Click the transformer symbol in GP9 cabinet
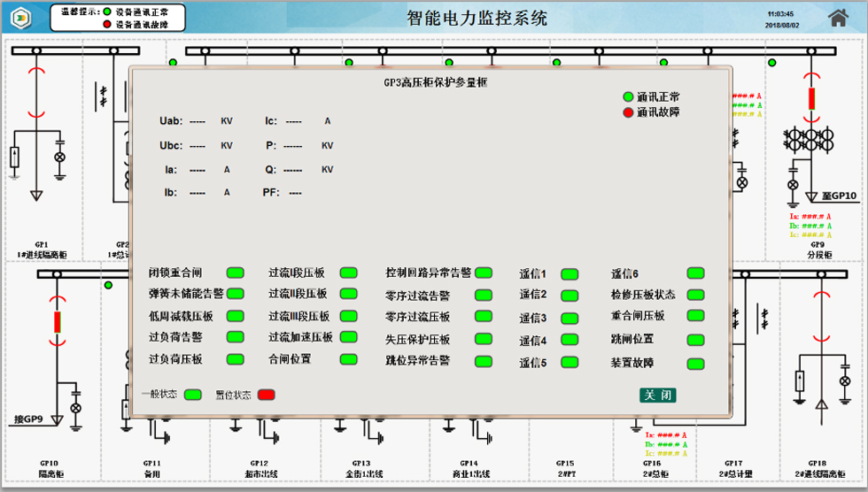Viewport: 868px width, 492px height. point(809,140)
